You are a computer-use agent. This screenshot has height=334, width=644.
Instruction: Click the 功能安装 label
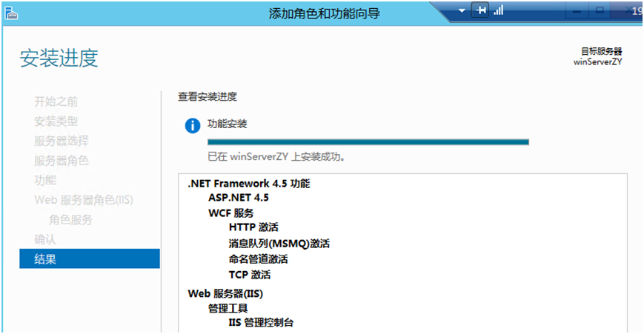click(x=227, y=124)
